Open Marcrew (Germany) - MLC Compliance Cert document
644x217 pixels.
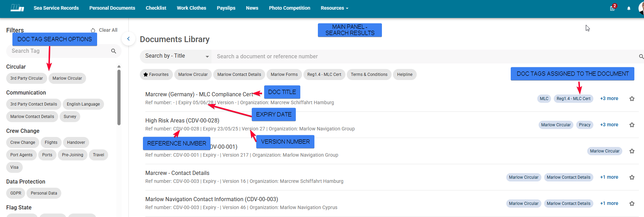(199, 94)
